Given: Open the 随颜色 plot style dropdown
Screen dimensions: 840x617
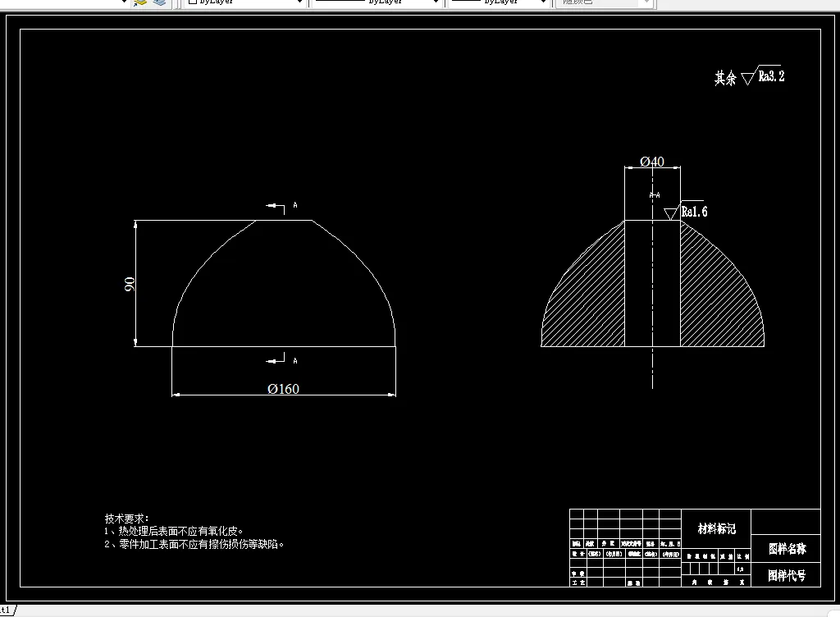Looking at the screenshot, I should click(x=605, y=2).
